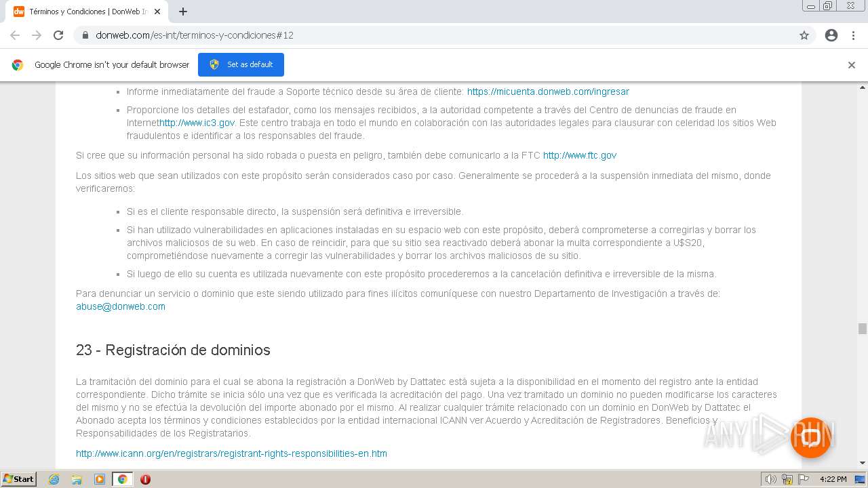Image resolution: width=868 pixels, height=488 pixels.
Task: Click abuse@donweb.com email link
Action: [x=121, y=306]
